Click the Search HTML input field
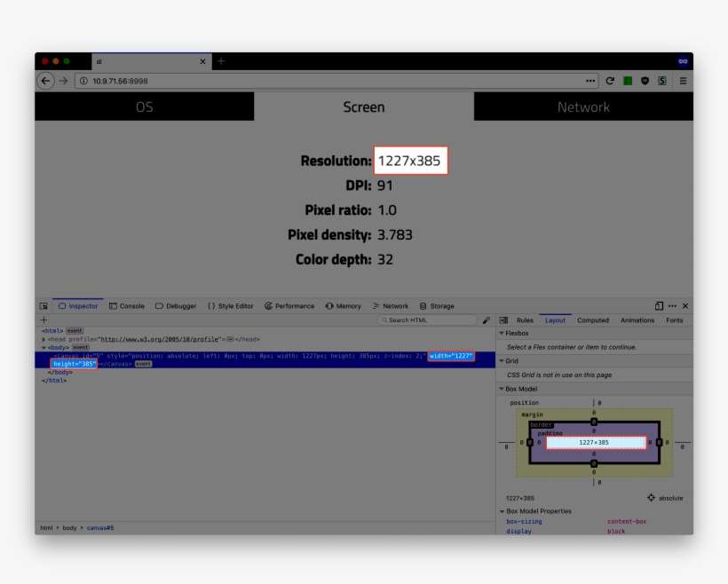The width and height of the screenshot is (728, 584). 431,320
